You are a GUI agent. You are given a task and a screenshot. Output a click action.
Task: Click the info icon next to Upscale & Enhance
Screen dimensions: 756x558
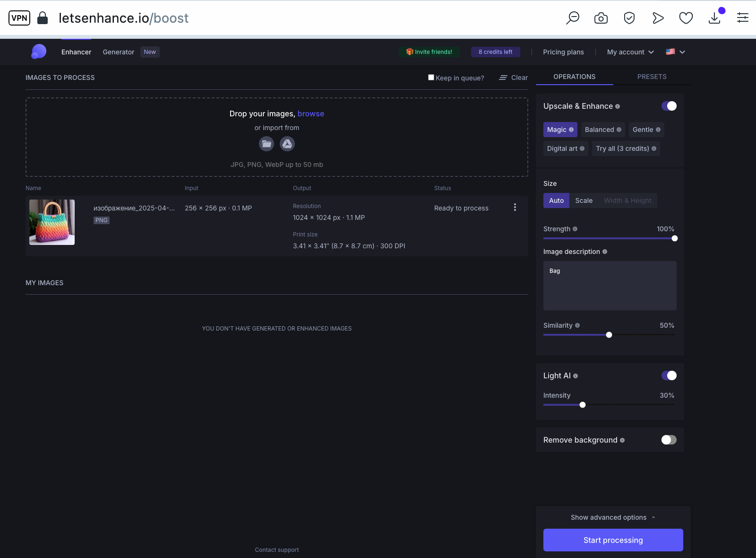coord(618,106)
